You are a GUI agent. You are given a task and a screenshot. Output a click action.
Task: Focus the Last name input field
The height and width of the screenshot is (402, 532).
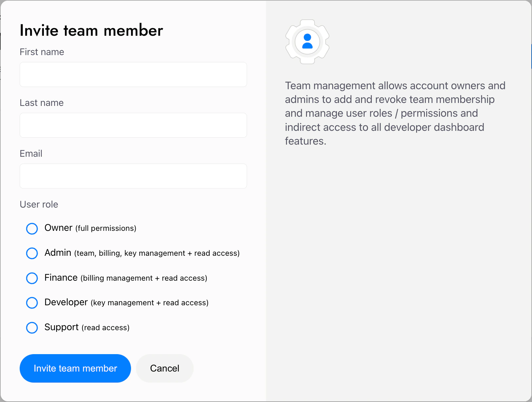coord(133,125)
